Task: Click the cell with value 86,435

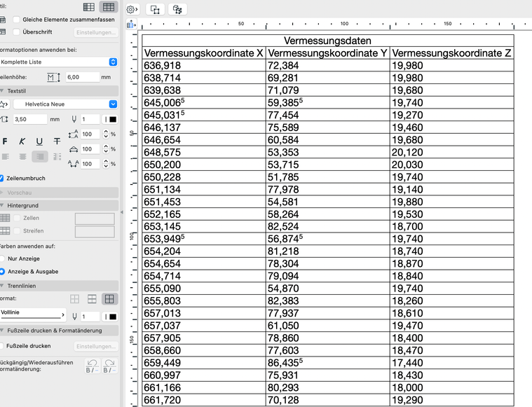Action: pos(328,363)
